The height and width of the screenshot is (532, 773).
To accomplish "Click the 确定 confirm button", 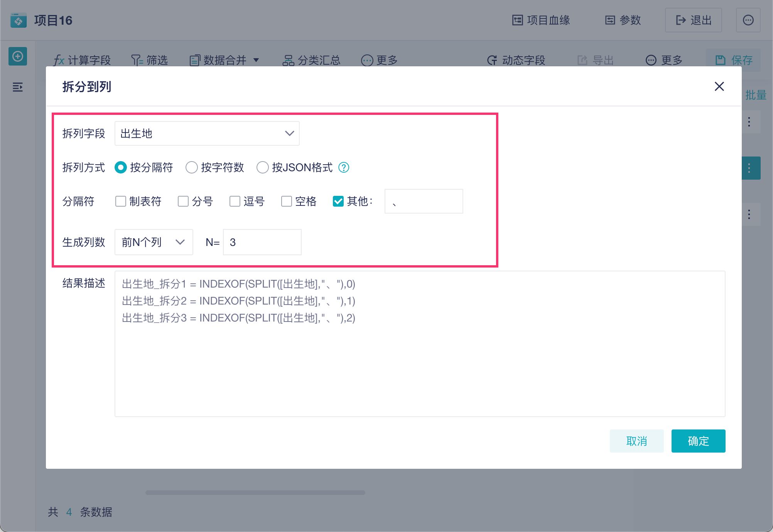I will pyautogui.click(x=698, y=441).
